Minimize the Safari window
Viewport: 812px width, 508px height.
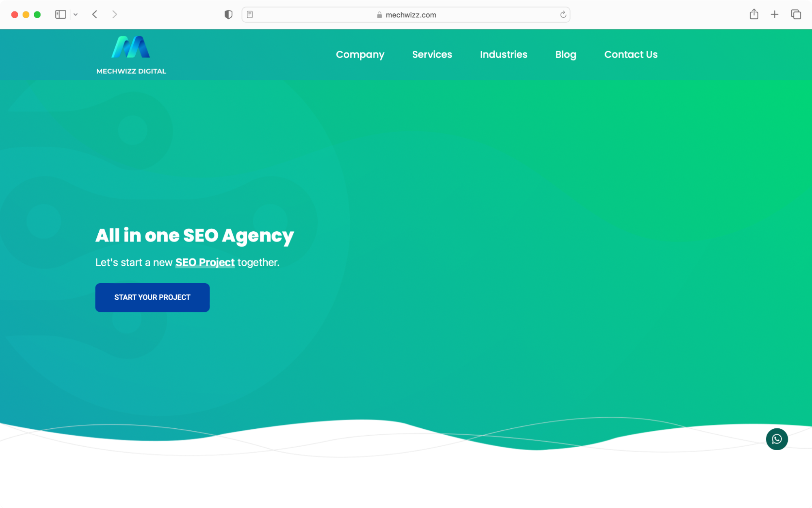tap(26, 15)
